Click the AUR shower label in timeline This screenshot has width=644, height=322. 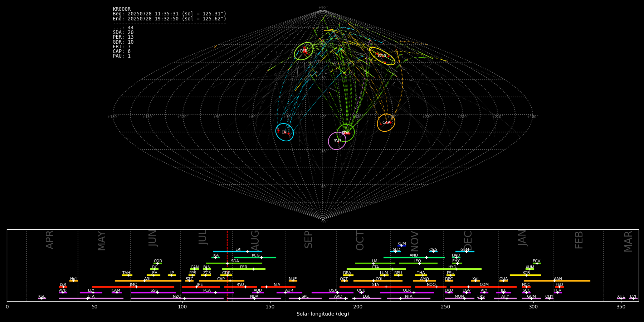pyautogui.click(x=289, y=290)
